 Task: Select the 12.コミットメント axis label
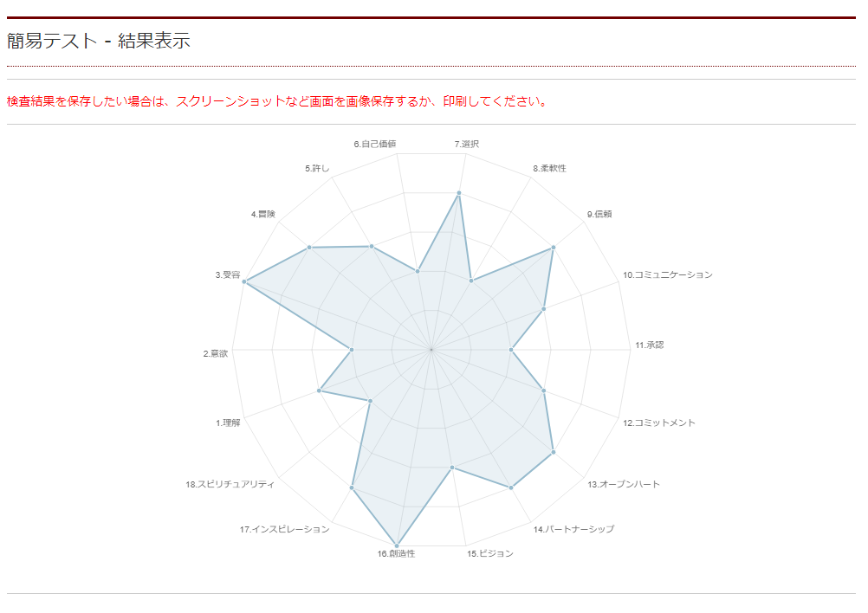click(x=659, y=423)
